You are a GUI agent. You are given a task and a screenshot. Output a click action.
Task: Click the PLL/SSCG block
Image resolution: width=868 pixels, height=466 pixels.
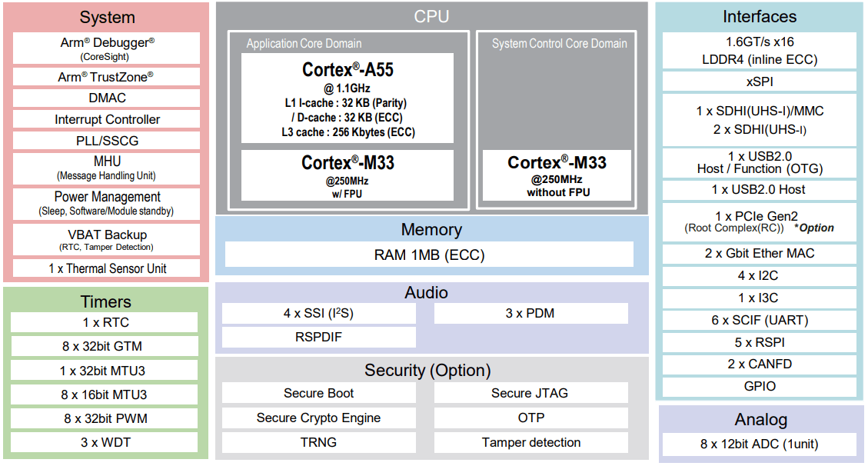pyautogui.click(x=106, y=141)
